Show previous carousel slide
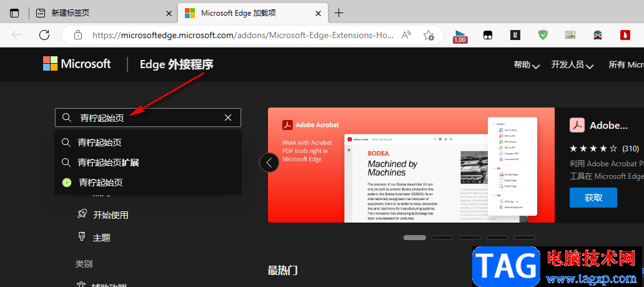The width and height of the screenshot is (644, 287). pyautogui.click(x=269, y=163)
